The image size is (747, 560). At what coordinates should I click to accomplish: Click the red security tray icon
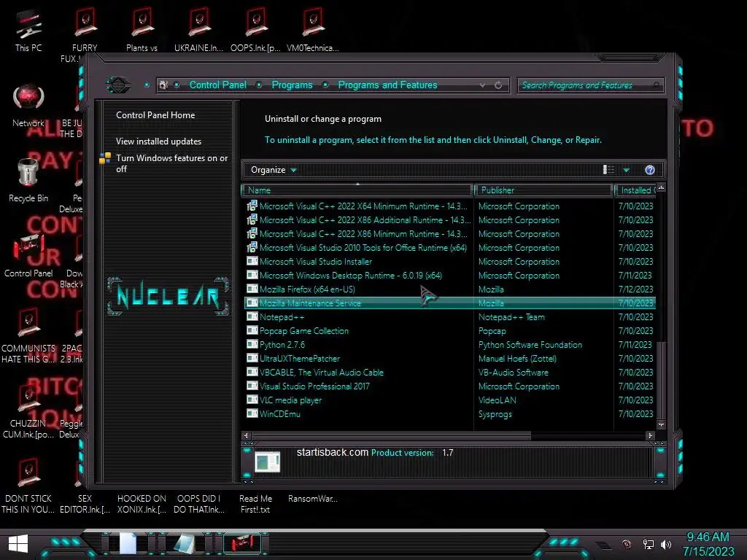click(627, 544)
